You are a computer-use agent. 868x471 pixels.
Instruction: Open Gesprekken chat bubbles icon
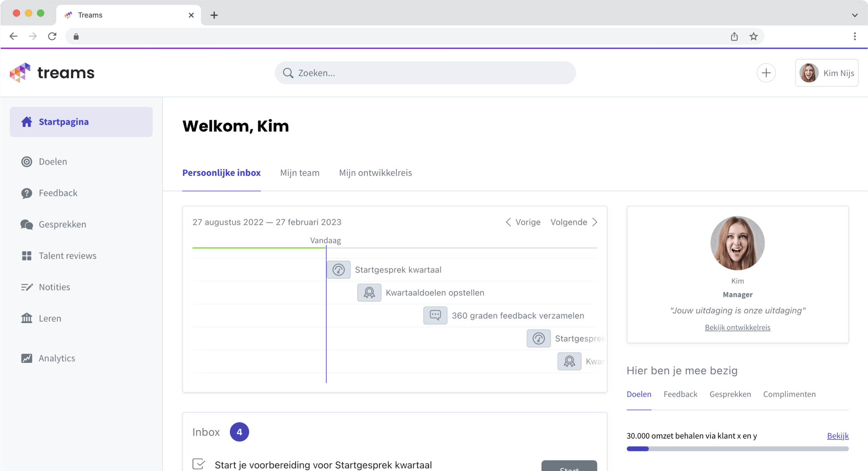pos(26,224)
